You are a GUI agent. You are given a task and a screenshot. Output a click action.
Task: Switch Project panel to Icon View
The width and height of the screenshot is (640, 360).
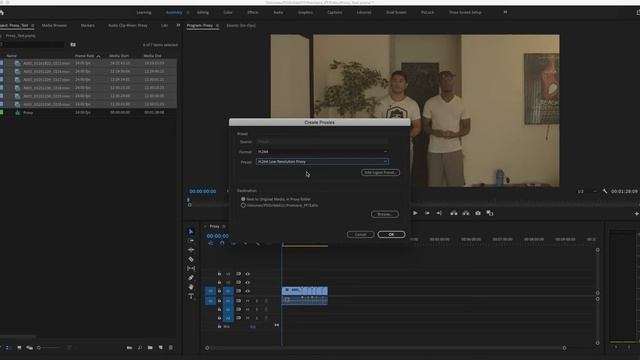19,348
